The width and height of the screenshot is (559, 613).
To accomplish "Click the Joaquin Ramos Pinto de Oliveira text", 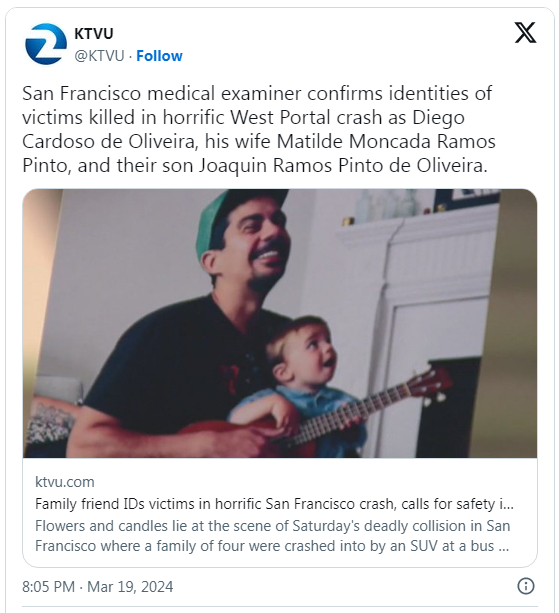I will 342,165.
